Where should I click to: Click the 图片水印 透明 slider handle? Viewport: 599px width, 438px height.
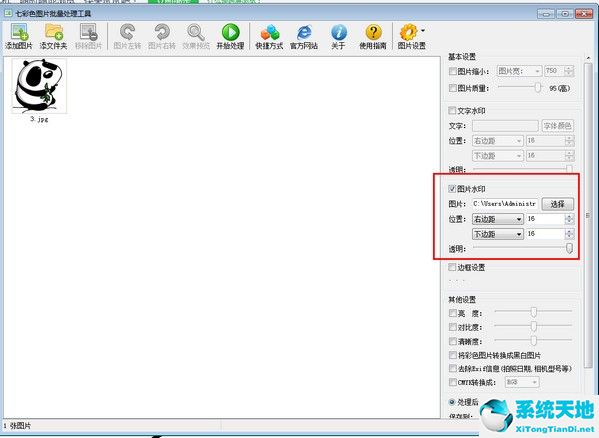click(569, 248)
